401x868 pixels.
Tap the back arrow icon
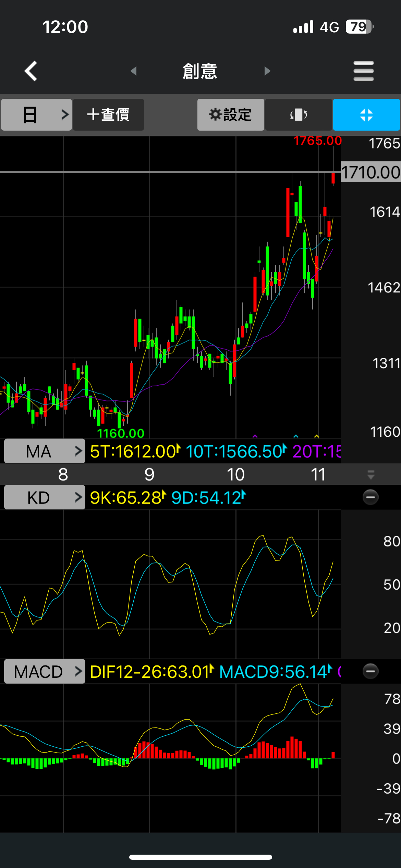point(31,71)
